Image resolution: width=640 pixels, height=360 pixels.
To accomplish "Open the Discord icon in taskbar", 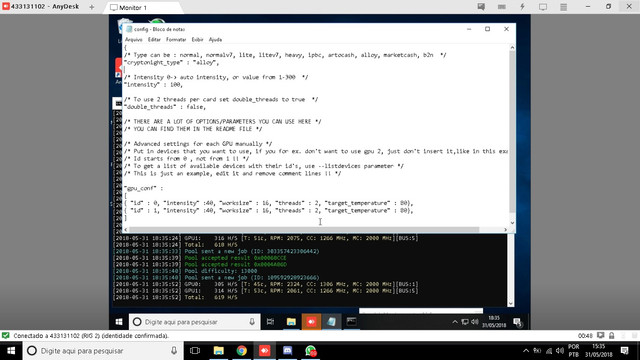I will tap(287, 351).
